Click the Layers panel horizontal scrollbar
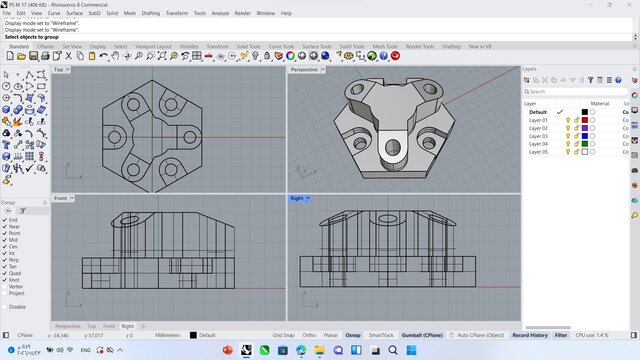This screenshot has width=640, height=360. [548, 327]
